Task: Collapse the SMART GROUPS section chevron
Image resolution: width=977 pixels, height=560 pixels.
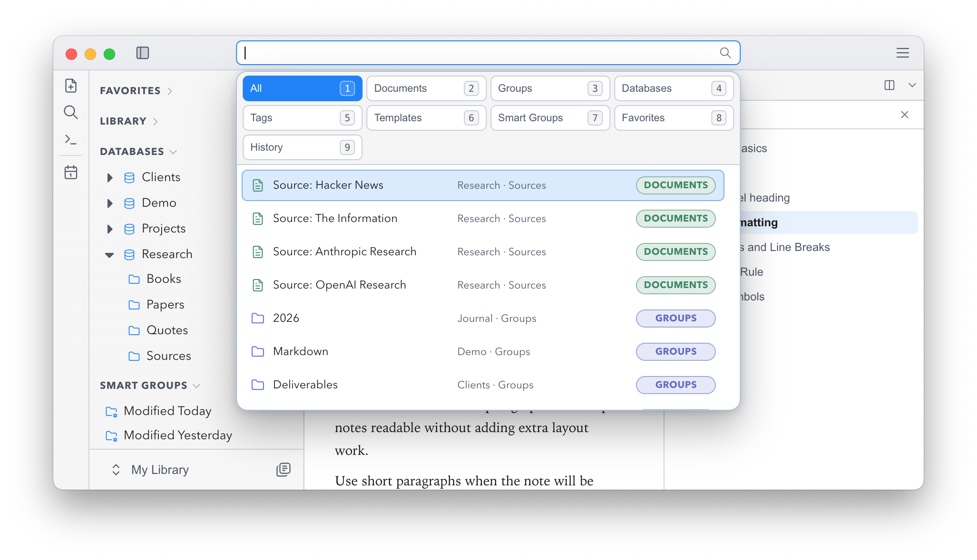Action: (x=196, y=386)
